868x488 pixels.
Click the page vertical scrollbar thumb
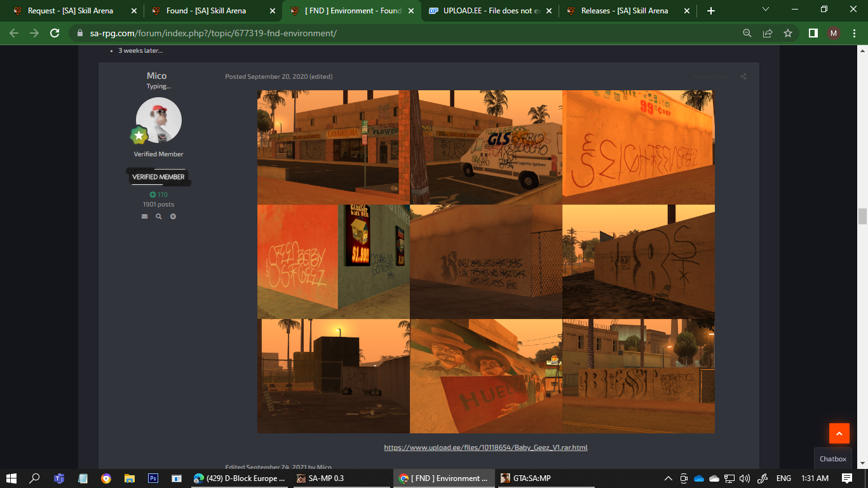tap(862, 216)
